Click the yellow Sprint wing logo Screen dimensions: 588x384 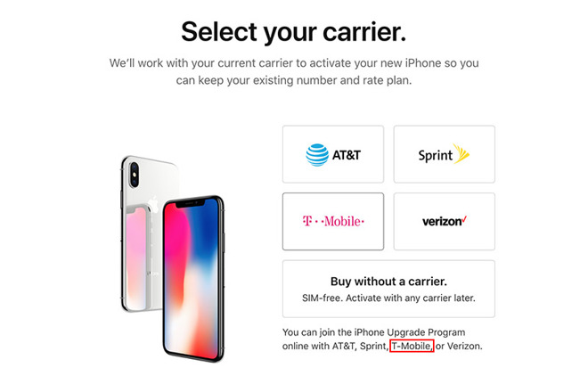pyautogui.click(x=461, y=153)
